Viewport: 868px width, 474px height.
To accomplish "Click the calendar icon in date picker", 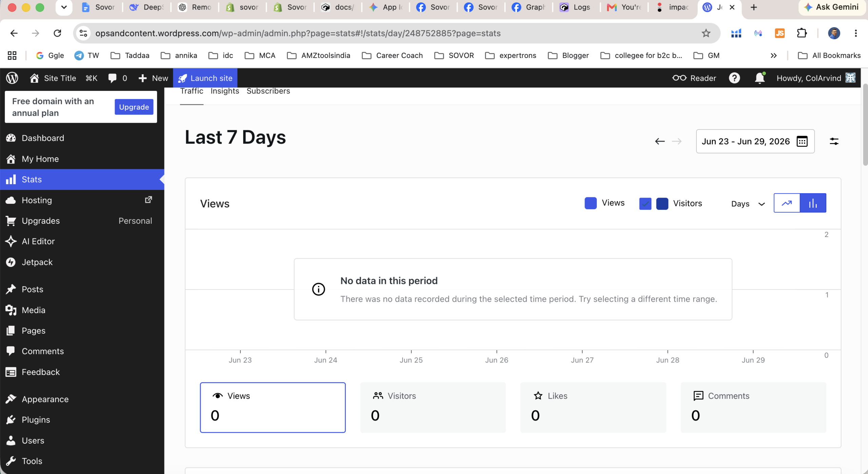I will [802, 141].
